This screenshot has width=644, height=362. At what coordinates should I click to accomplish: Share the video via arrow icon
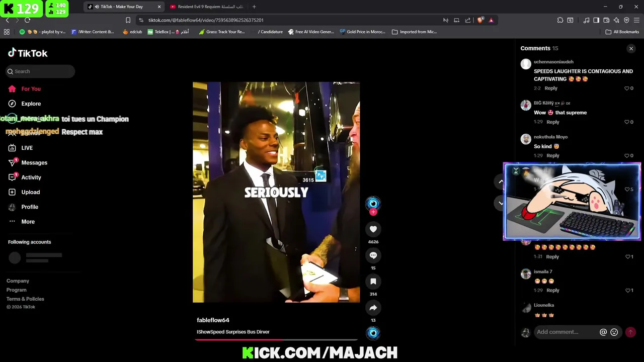pos(373,308)
